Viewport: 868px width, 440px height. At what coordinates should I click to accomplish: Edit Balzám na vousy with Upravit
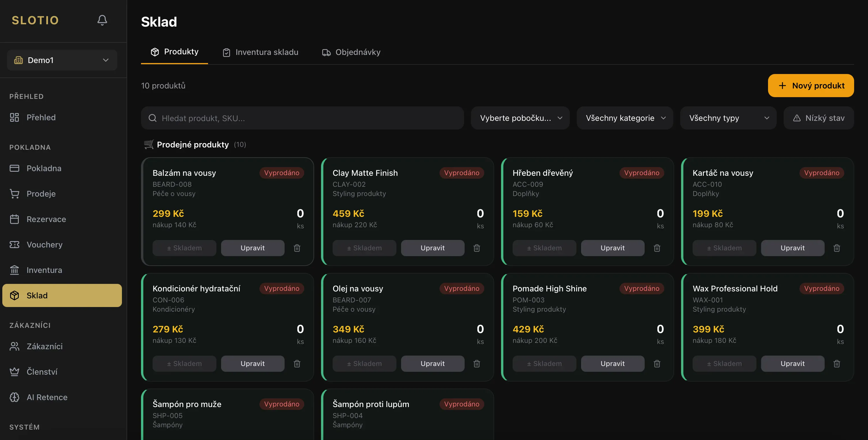point(252,248)
